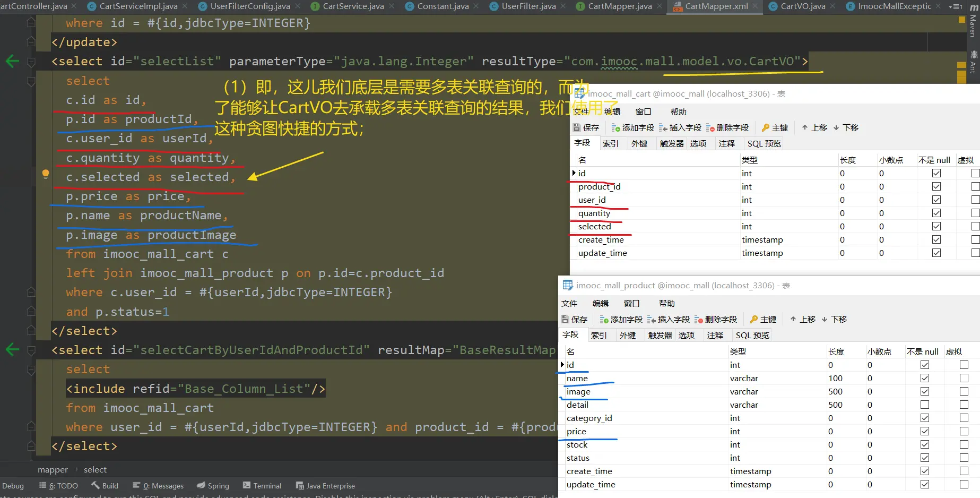The height and width of the screenshot is (498, 980).
Task: Click 添加字段 in the imooc_mall_product window
Action: coord(621,319)
